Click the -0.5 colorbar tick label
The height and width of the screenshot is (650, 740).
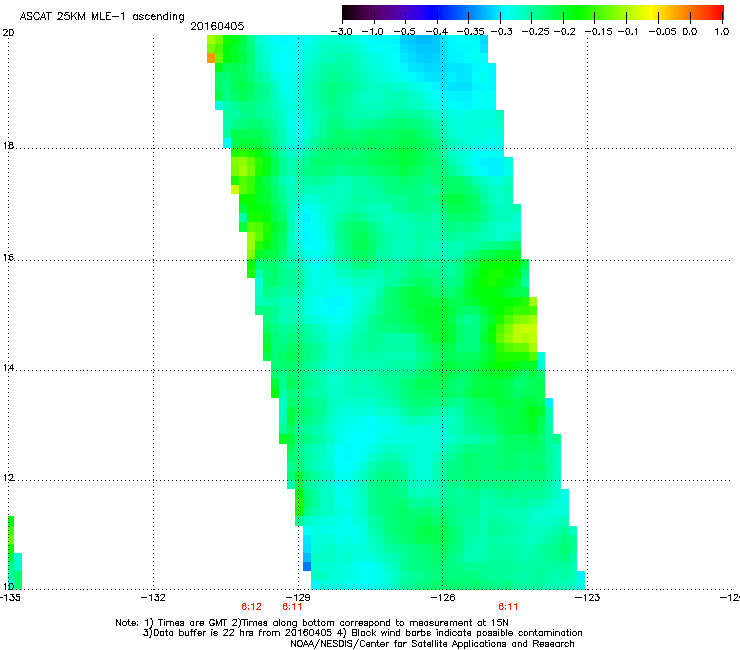pyautogui.click(x=404, y=32)
